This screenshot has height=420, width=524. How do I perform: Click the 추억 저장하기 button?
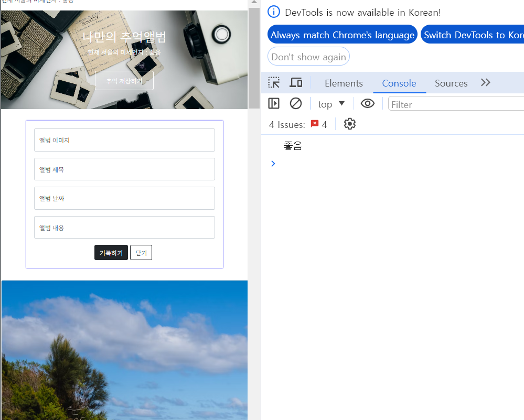coord(124,81)
